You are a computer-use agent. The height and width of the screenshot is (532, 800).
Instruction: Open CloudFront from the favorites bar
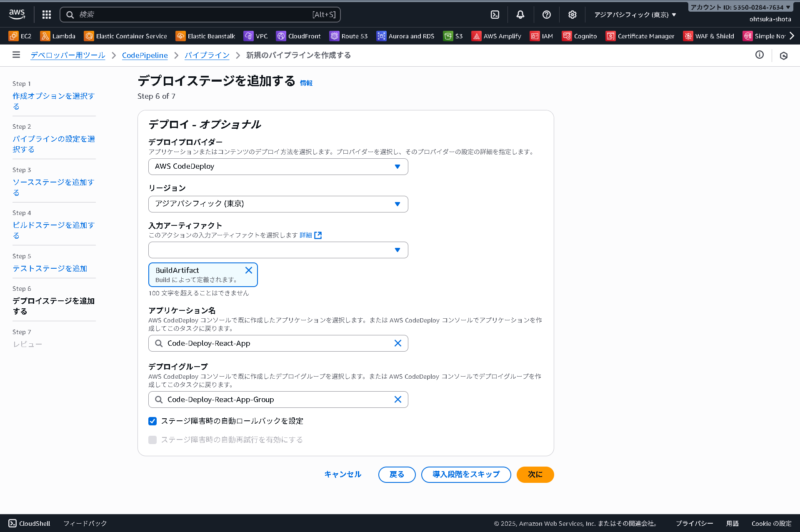298,36
